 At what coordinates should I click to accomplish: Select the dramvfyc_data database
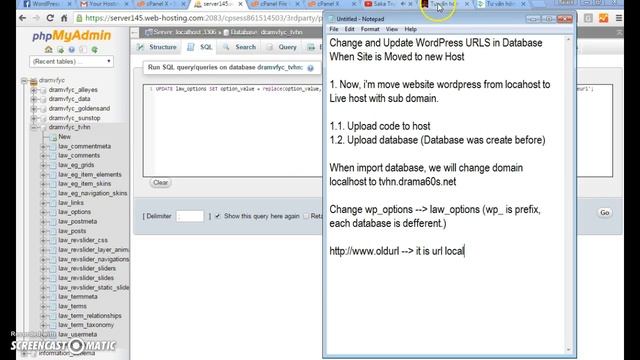[70, 99]
